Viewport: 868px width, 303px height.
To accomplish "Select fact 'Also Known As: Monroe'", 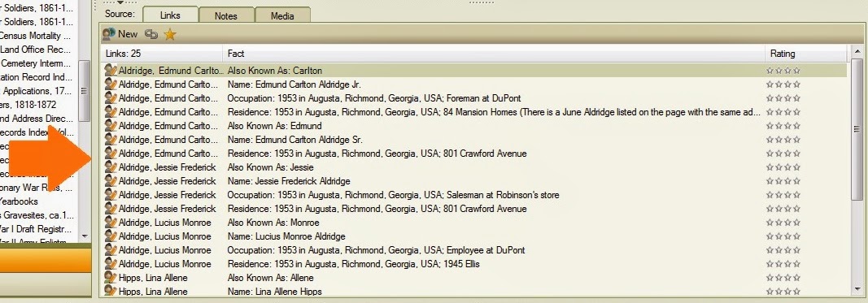I will [x=273, y=223].
